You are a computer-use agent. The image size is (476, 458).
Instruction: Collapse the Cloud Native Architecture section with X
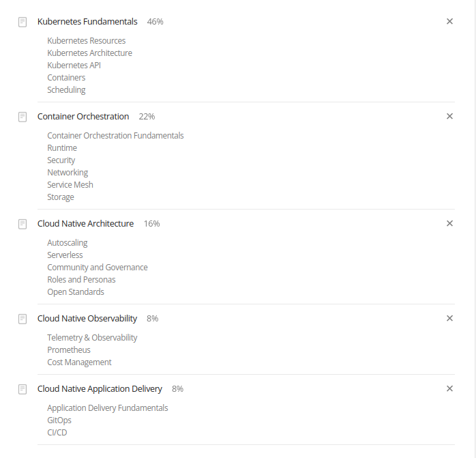click(x=449, y=223)
